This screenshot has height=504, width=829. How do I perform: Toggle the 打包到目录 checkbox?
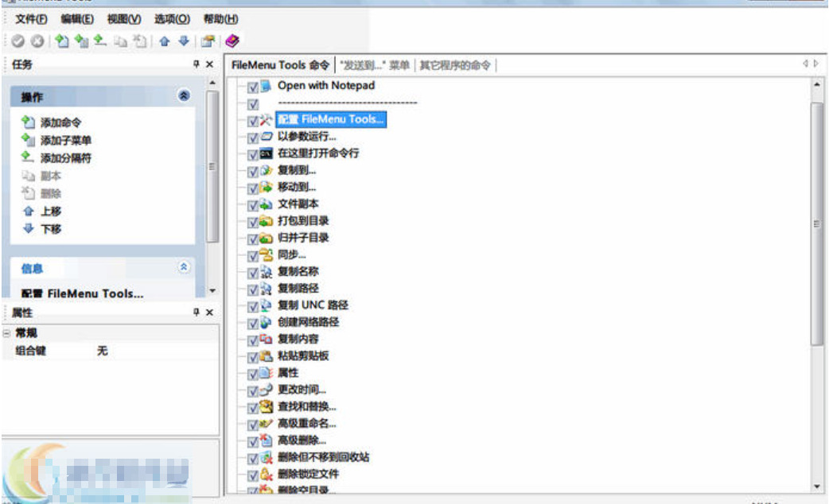(x=253, y=223)
